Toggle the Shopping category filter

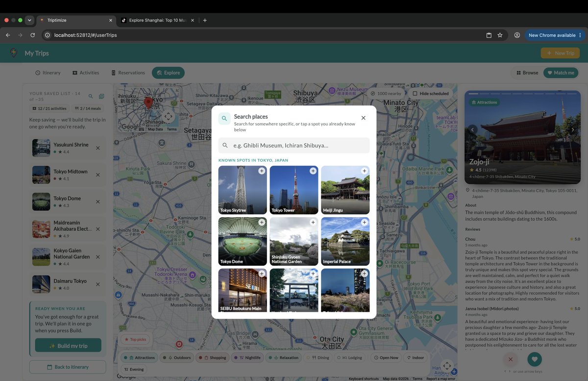(x=212, y=357)
